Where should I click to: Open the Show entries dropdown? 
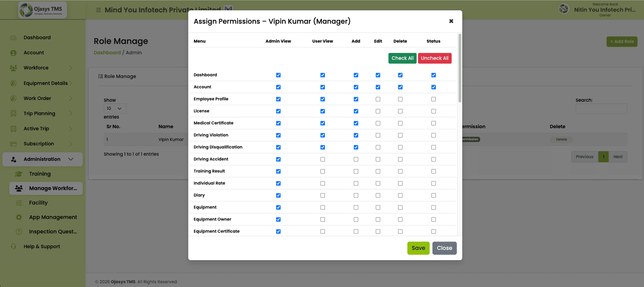click(115, 109)
